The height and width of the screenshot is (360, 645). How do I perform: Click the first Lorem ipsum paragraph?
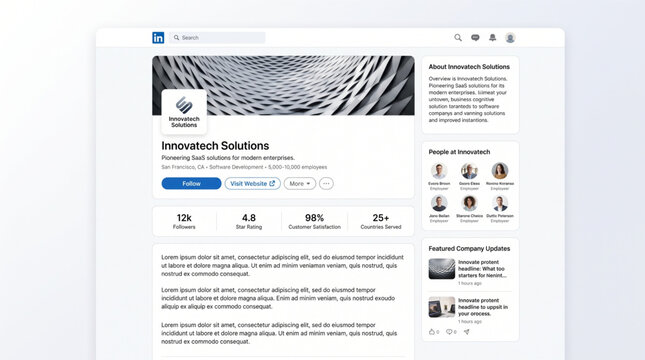pyautogui.click(x=282, y=265)
